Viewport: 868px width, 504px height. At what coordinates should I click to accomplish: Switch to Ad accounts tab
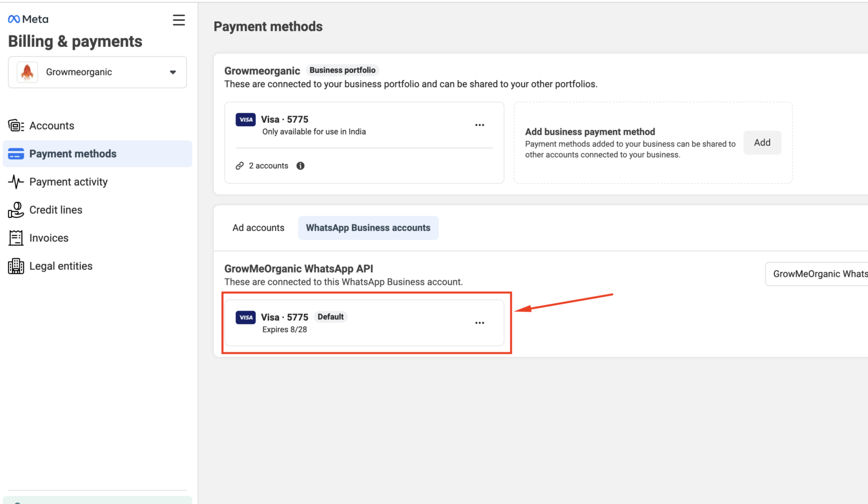[258, 228]
